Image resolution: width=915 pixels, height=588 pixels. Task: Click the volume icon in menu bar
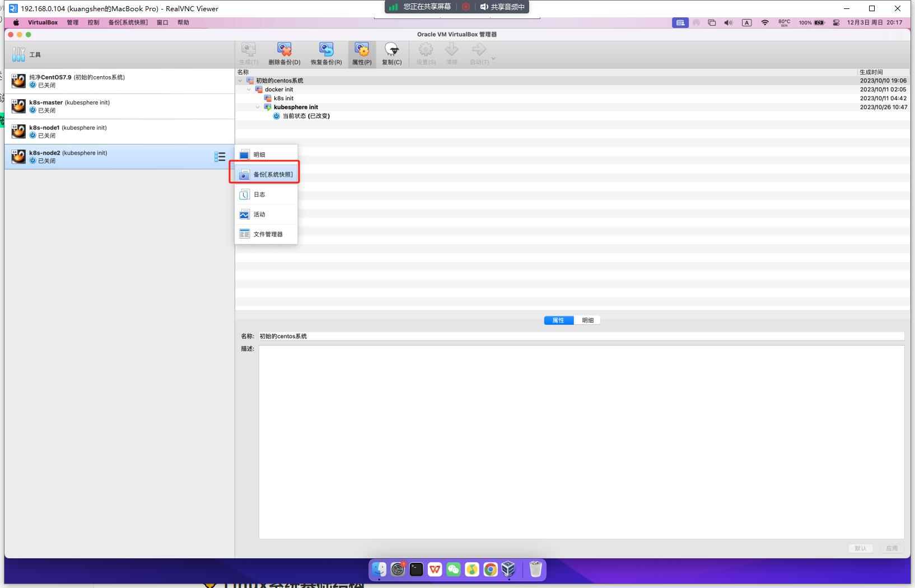[728, 22]
